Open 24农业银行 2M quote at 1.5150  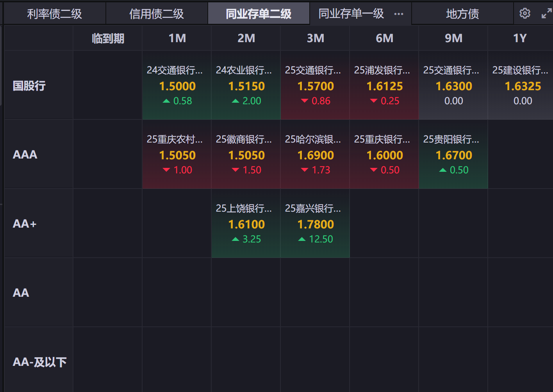click(246, 86)
